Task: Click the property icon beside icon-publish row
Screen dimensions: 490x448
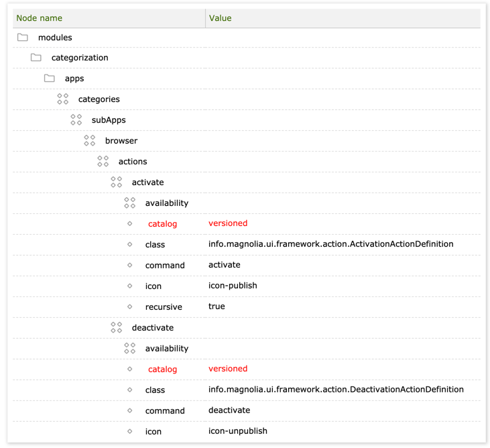Action: (129, 286)
